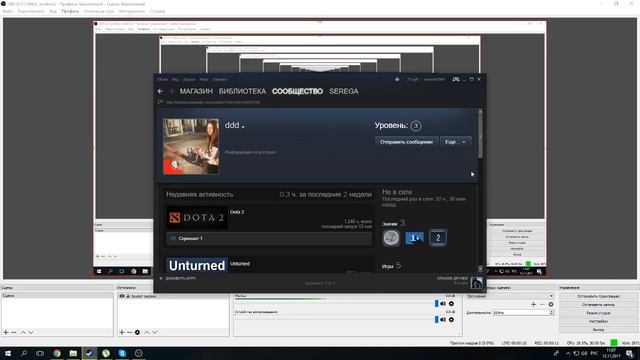
Task: Open OBS Файл menu
Action: (x=7, y=11)
